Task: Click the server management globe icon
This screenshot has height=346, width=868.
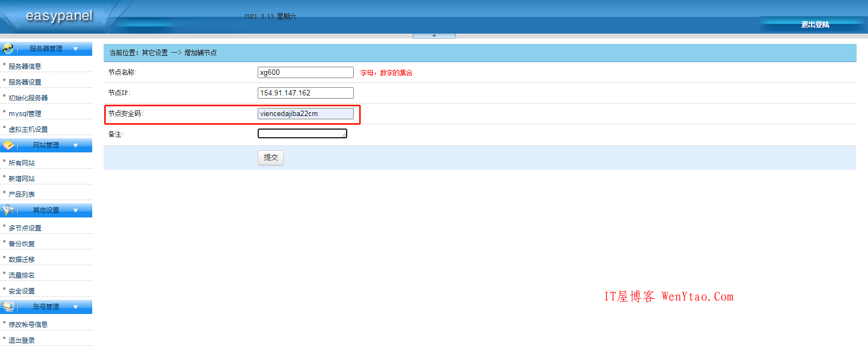Action: click(8, 49)
